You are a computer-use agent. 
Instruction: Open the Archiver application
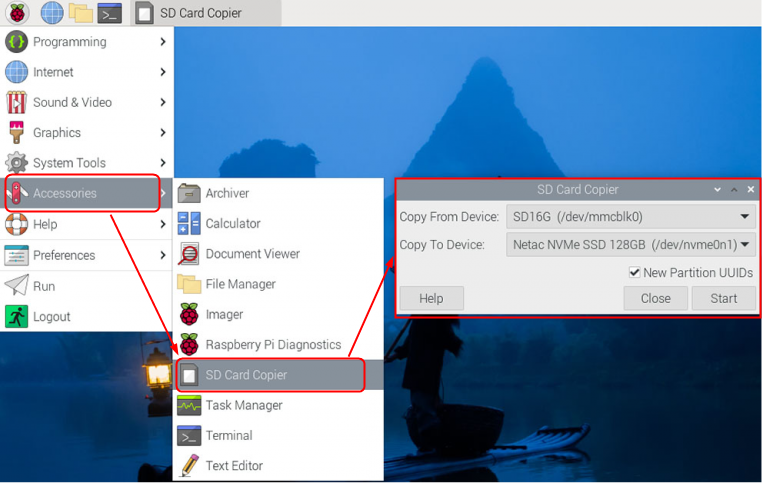(x=227, y=193)
